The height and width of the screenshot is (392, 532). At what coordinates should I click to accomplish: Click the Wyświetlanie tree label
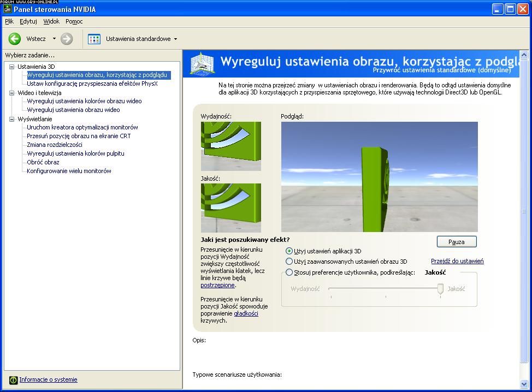[34, 119]
